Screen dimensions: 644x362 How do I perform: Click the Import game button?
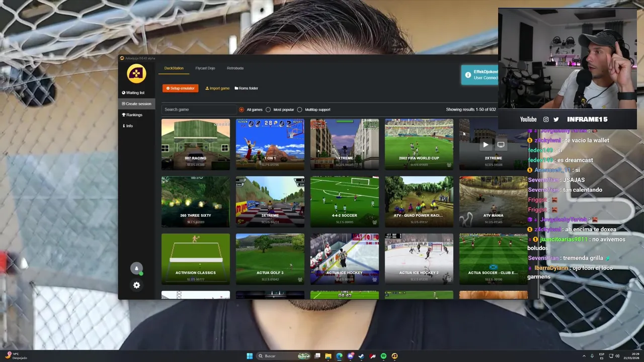click(217, 88)
